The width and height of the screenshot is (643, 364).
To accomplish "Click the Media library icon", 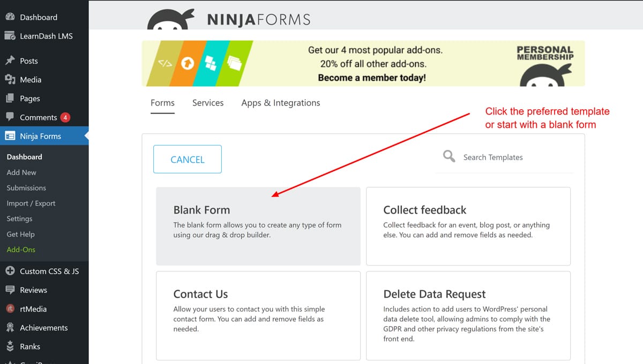I will [10, 79].
